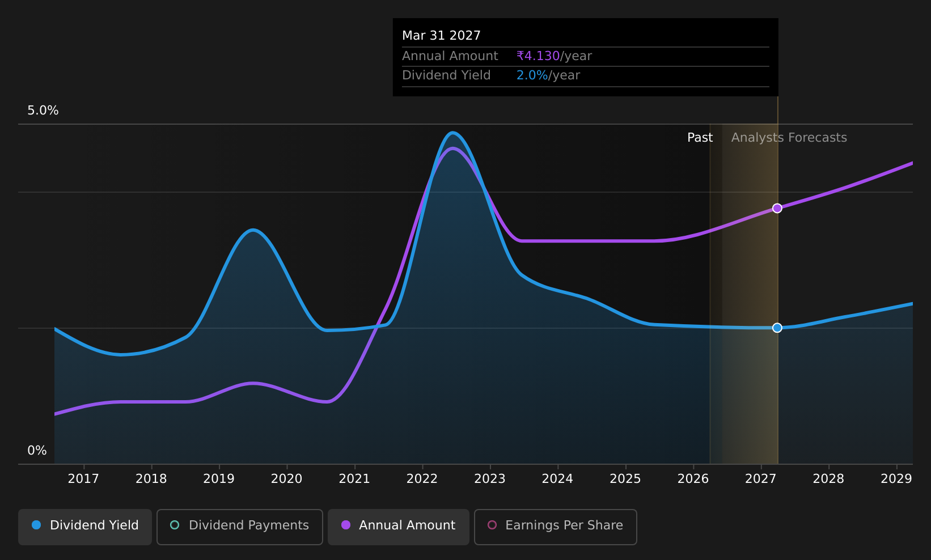
Task: Toggle the Dividend Yield legend series
Action: (x=85, y=527)
